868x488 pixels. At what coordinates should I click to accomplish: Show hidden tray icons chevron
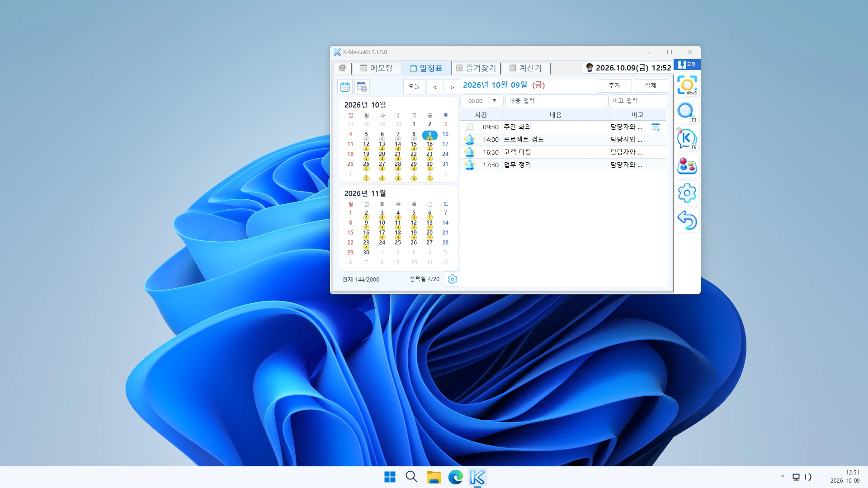pos(783,477)
